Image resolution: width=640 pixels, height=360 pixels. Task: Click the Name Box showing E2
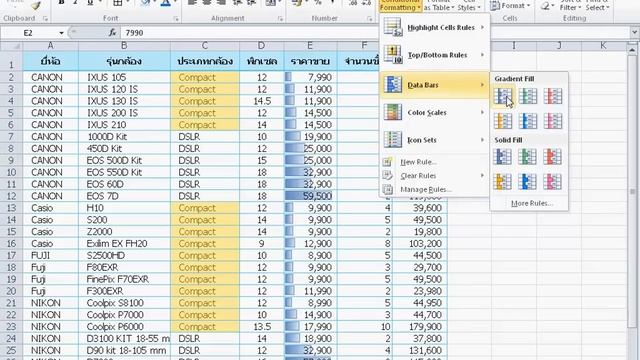pos(29,33)
